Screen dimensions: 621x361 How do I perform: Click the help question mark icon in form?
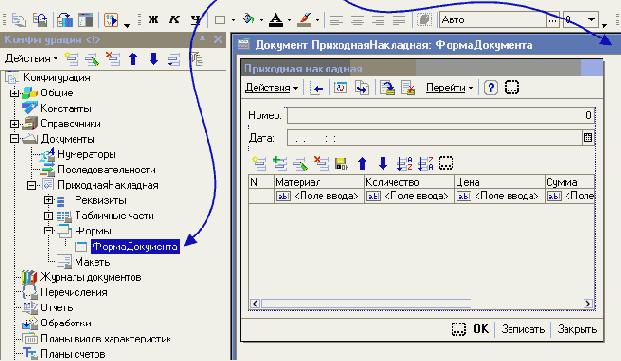coord(491,87)
